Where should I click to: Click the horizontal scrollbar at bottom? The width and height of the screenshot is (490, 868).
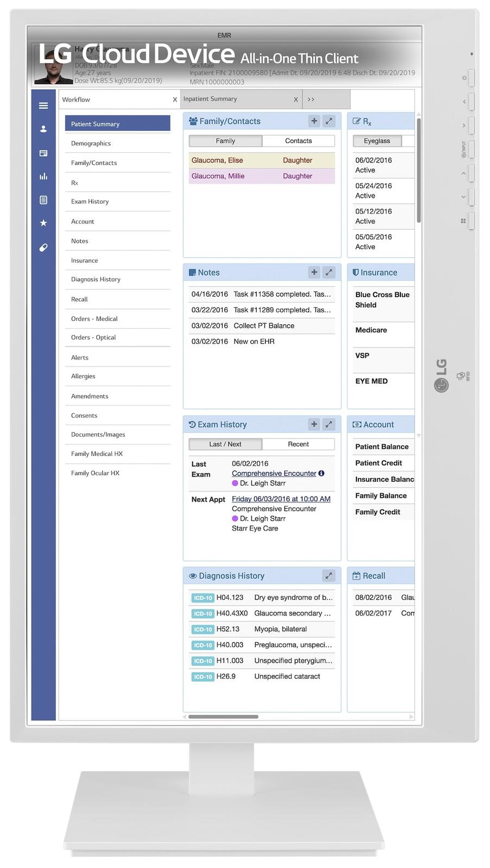[x=223, y=716]
